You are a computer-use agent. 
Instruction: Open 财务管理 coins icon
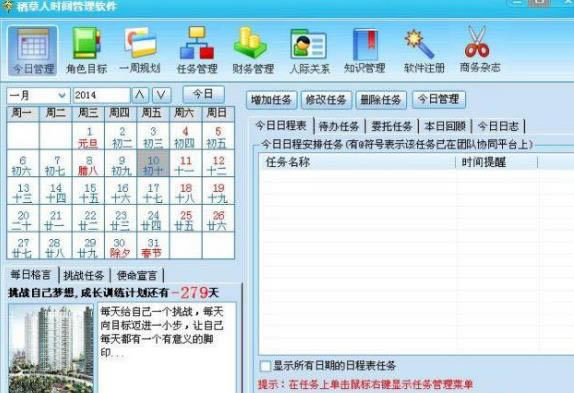tap(253, 50)
